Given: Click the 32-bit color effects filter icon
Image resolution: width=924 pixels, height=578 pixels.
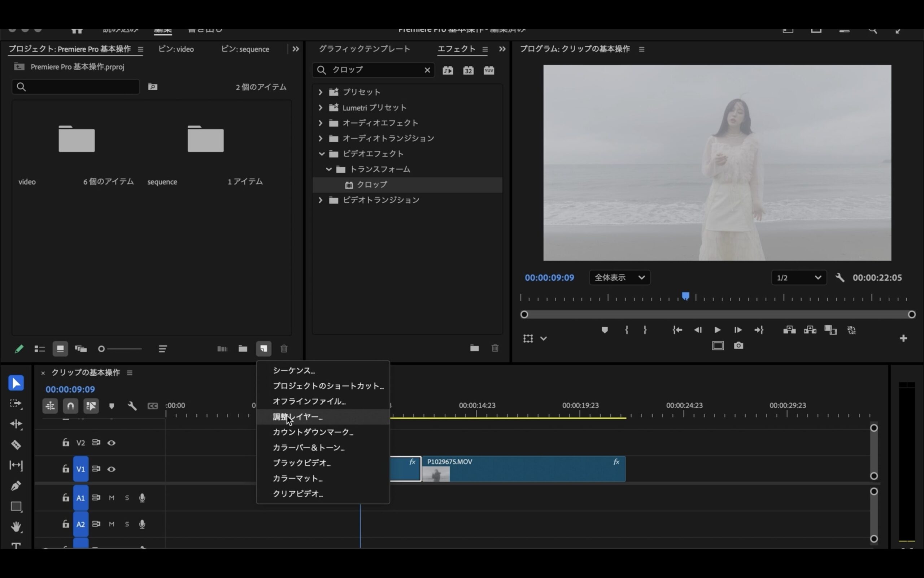Looking at the screenshot, I should click(x=468, y=70).
